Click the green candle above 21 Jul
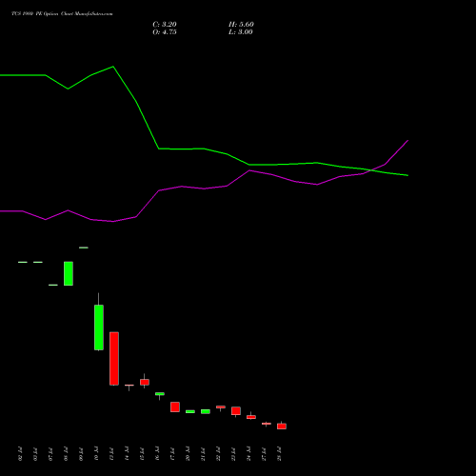This screenshot has width=476, height=476. (x=206, y=411)
